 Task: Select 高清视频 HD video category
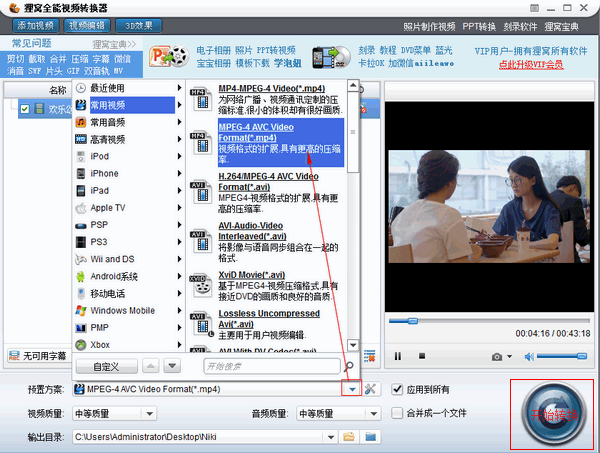pyautogui.click(x=128, y=140)
